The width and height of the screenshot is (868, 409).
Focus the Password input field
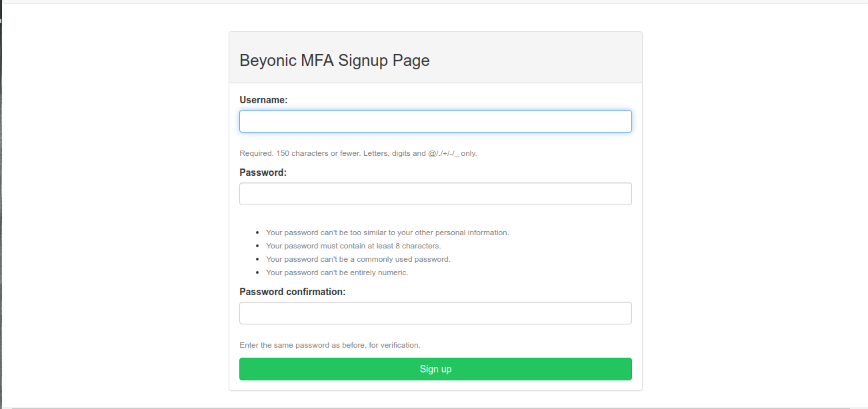tap(435, 194)
